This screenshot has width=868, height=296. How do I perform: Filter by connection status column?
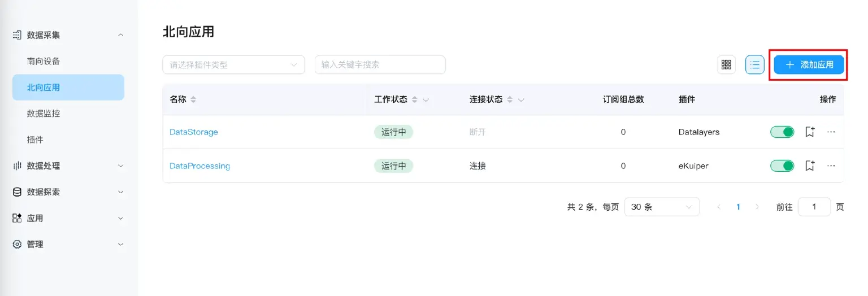521,100
